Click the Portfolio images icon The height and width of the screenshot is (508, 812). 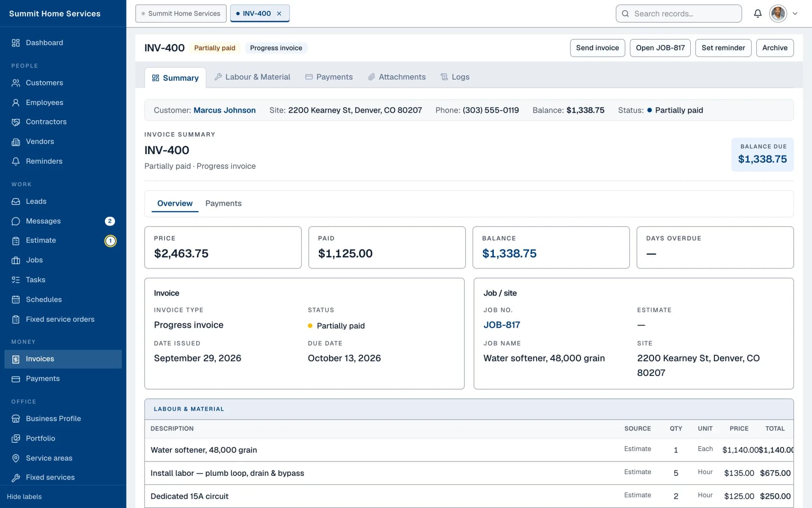click(x=16, y=439)
